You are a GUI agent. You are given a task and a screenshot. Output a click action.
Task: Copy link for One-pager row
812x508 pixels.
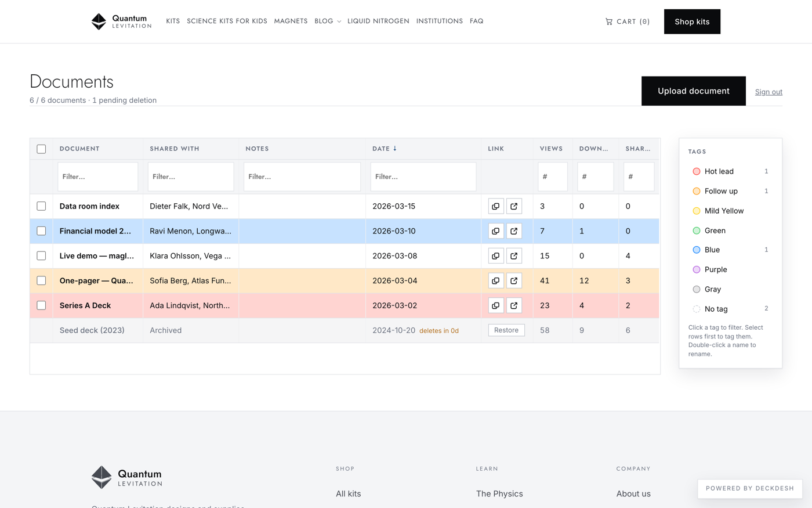pyautogui.click(x=495, y=280)
